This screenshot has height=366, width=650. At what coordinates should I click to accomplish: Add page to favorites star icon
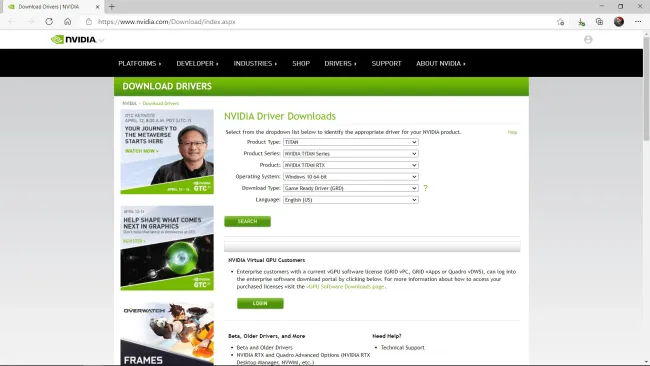(x=560, y=22)
